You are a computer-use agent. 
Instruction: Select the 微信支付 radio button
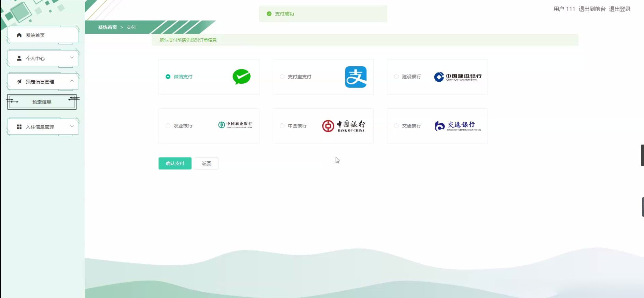(x=168, y=77)
